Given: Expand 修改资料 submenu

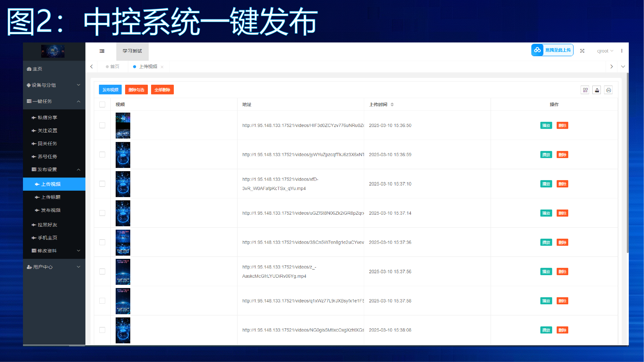Looking at the screenshot, I should tap(54, 250).
